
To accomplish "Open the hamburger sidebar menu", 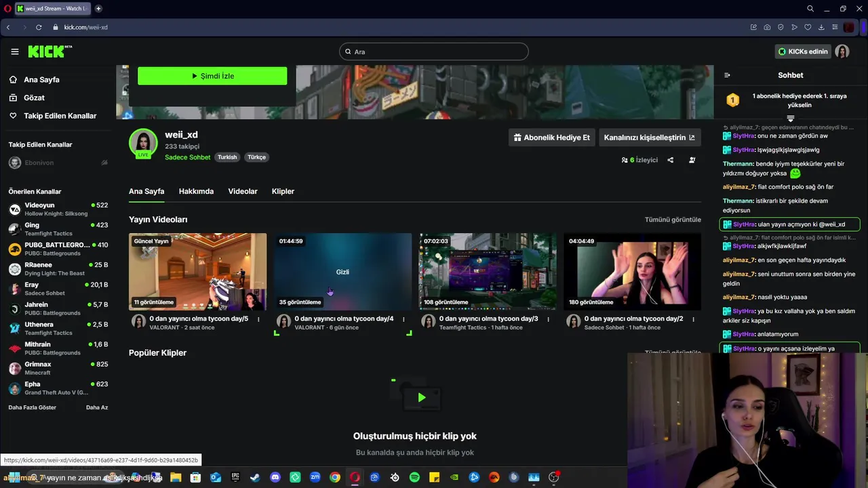I will 15,52.
